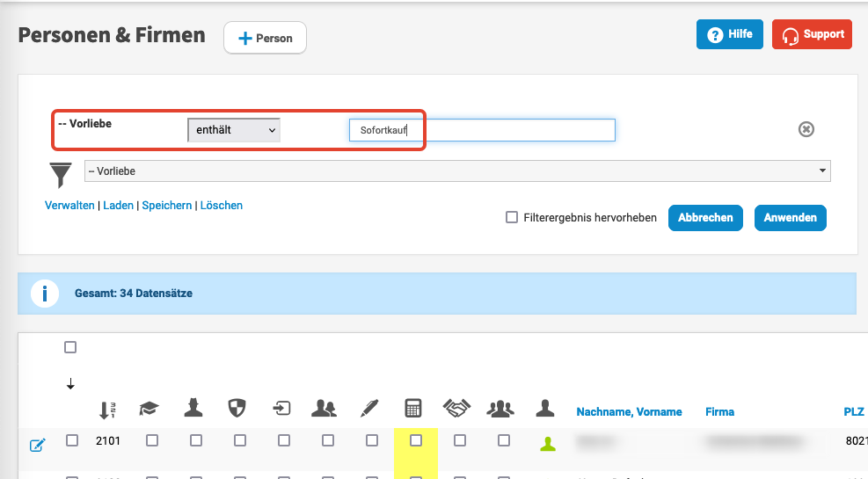Image resolution: width=868 pixels, height=479 pixels.
Task: Sort by Nachname, Vorname column header
Action: (x=629, y=411)
